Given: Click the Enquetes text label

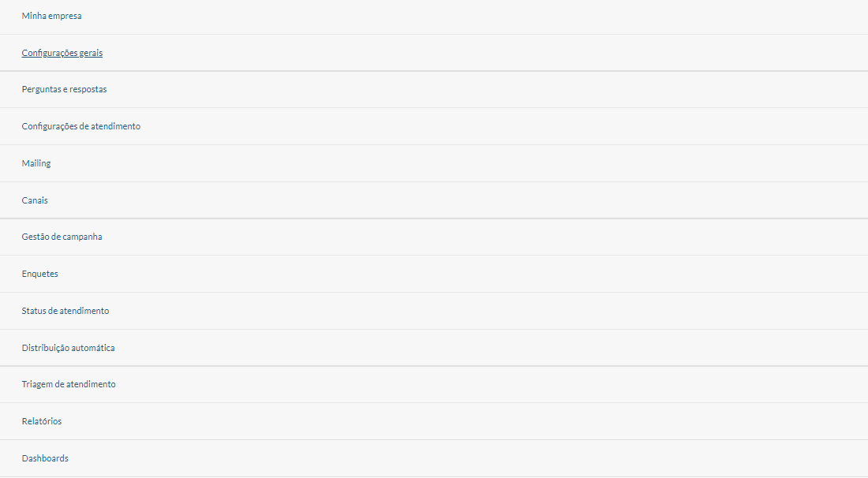Looking at the screenshot, I should 40,274.
